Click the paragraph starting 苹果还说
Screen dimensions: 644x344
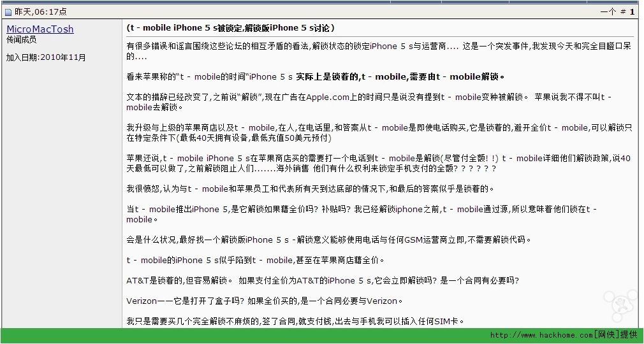[x=378, y=163]
